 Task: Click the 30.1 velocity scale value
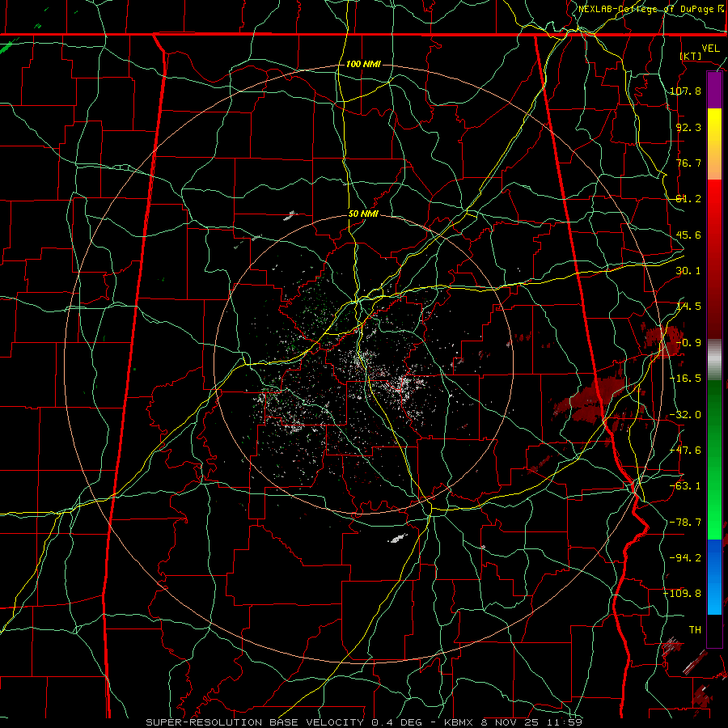pos(688,271)
